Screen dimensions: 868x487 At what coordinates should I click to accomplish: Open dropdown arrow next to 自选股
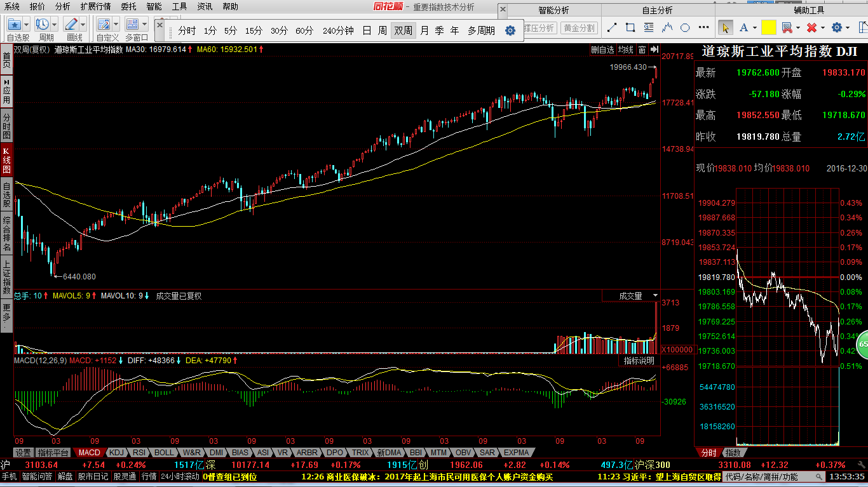point(27,25)
